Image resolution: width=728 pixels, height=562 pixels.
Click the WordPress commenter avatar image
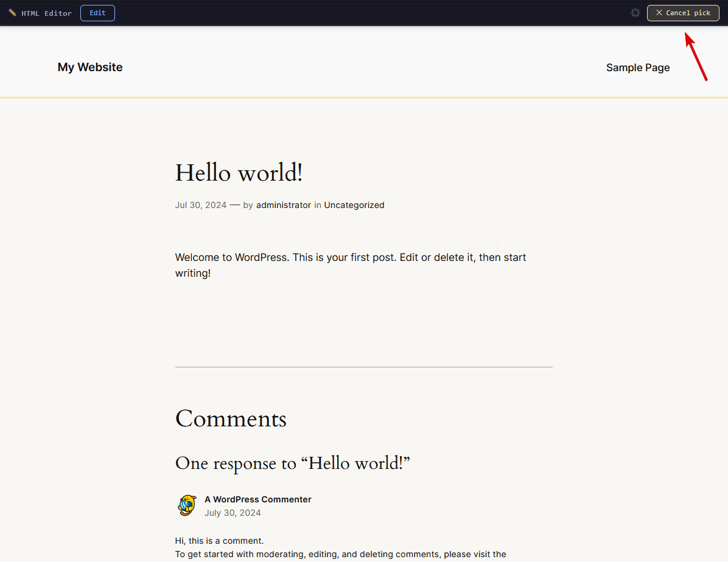[187, 505]
